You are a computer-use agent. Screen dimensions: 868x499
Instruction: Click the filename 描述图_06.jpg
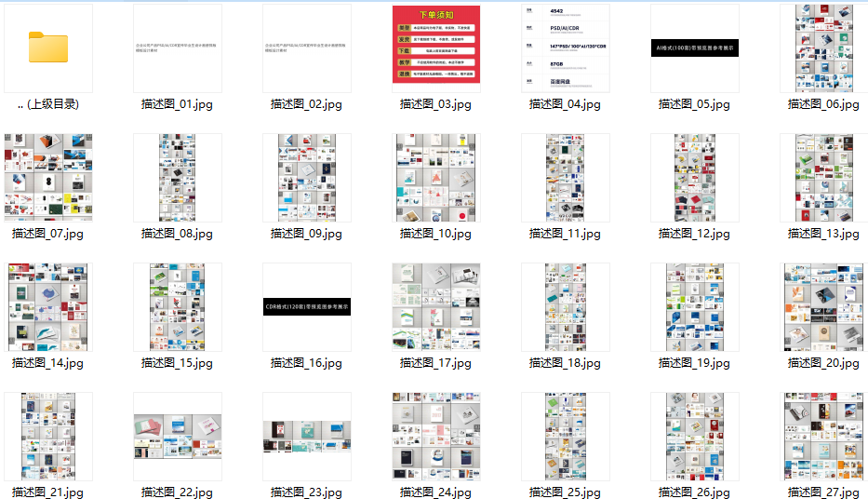(823, 104)
